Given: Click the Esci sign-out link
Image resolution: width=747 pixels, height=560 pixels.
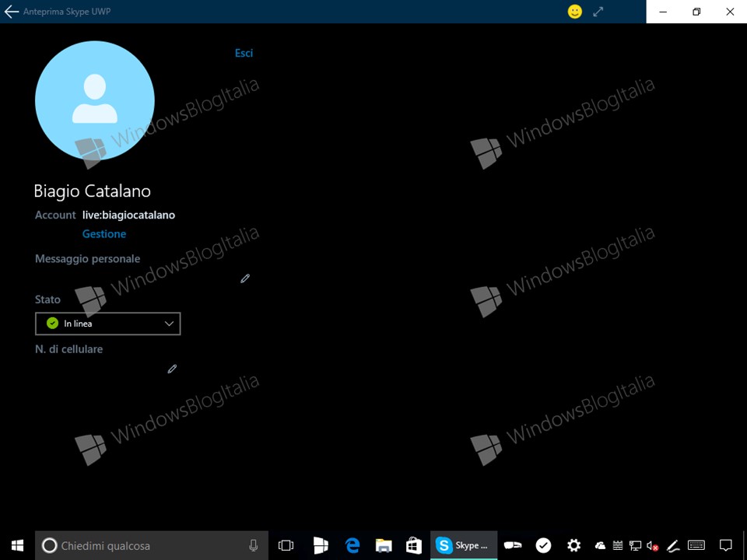Looking at the screenshot, I should coord(244,53).
